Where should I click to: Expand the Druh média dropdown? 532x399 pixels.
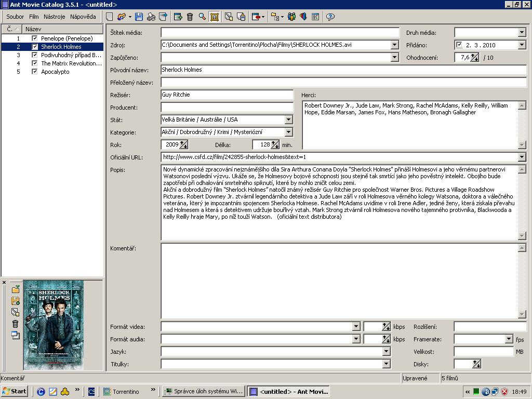point(522,33)
